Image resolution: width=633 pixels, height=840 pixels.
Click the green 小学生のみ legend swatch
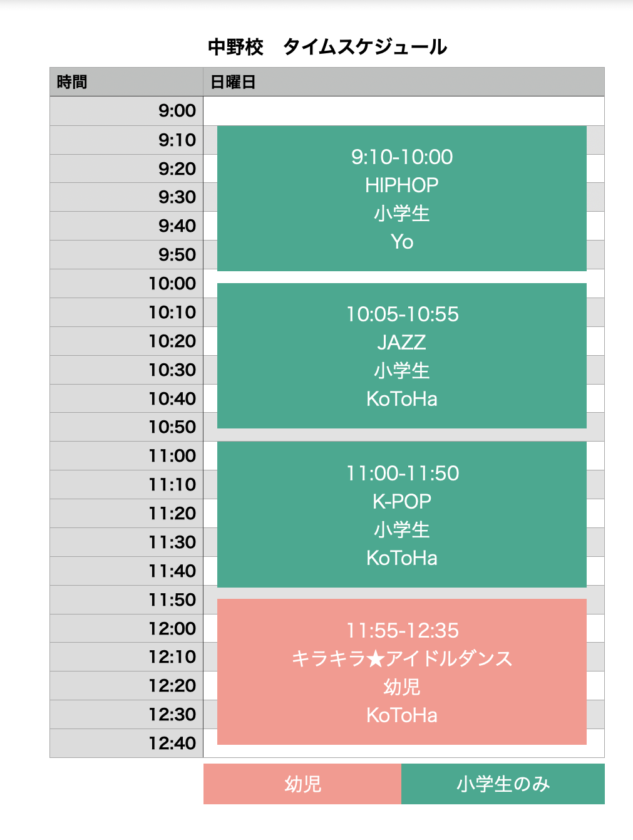tap(503, 784)
